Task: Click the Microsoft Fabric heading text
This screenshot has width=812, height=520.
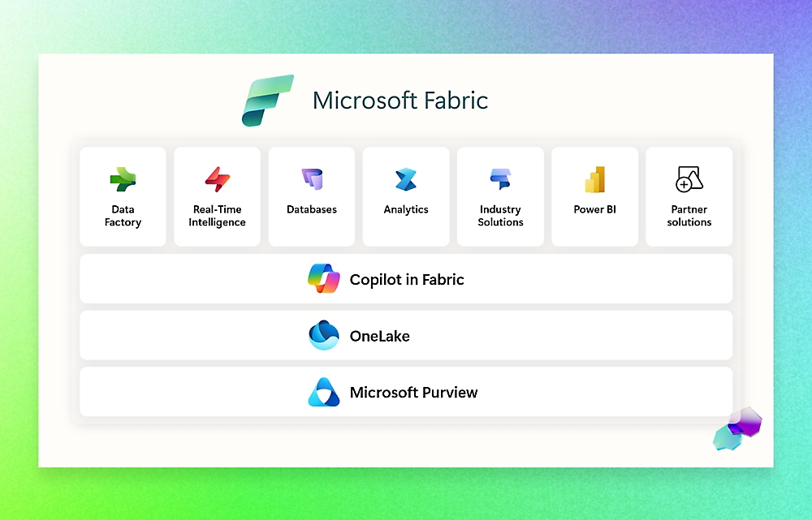Action: (x=400, y=100)
